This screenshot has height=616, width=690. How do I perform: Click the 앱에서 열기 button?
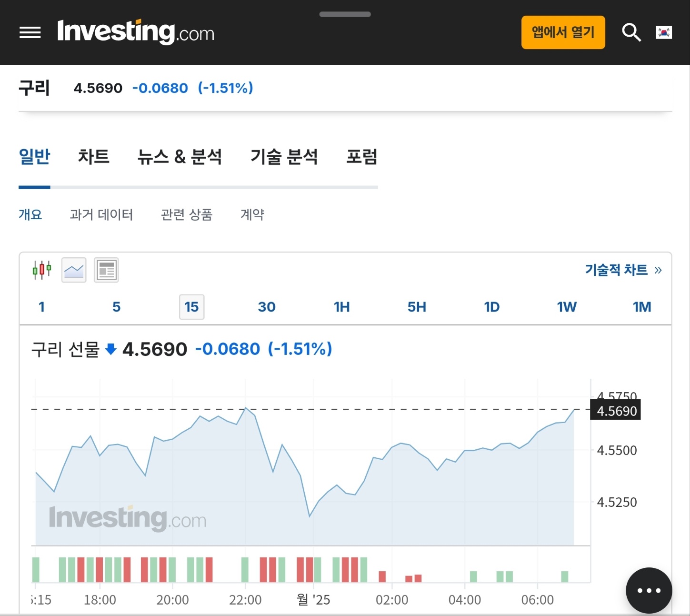pos(563,32)
